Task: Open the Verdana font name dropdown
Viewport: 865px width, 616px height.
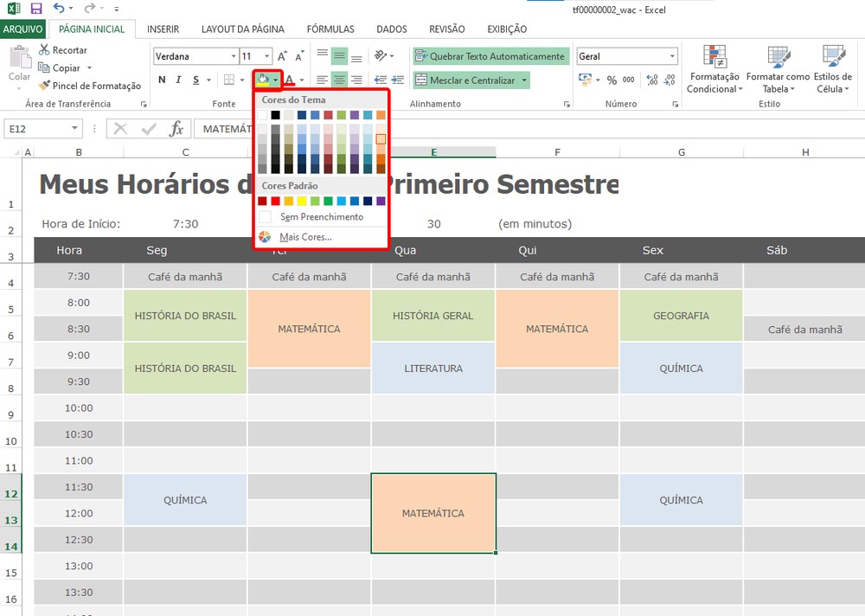Action: coord(234,55)
